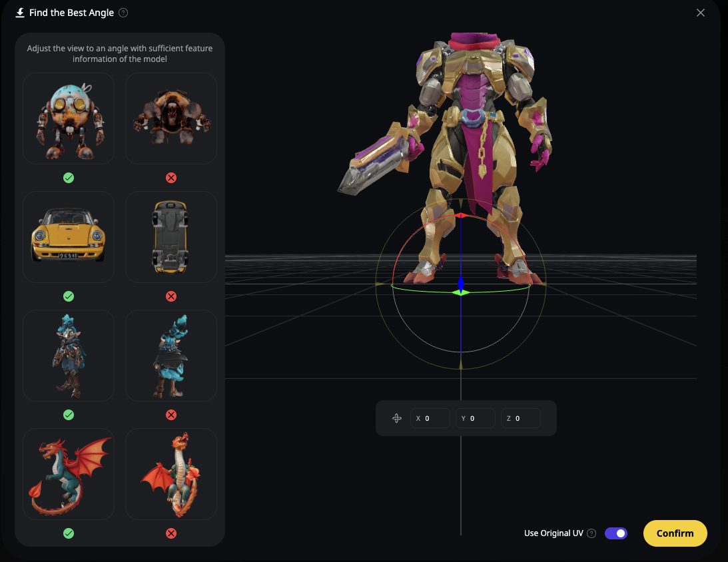The height and width of the screenshot is (562, 728).
Task: Click green checkmark under the dragon side view
Action: point(69,533)
